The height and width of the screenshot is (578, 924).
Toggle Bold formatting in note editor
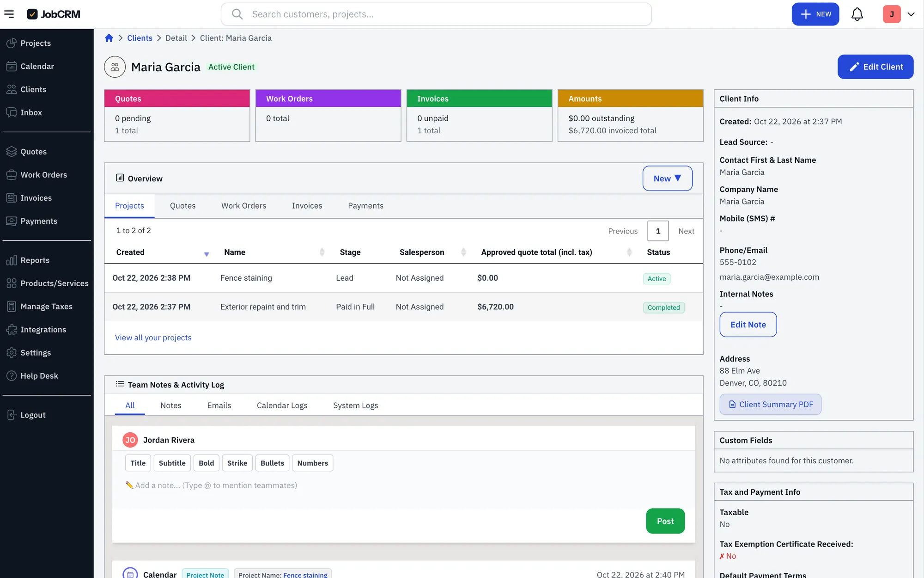click(x=206, y=463)
